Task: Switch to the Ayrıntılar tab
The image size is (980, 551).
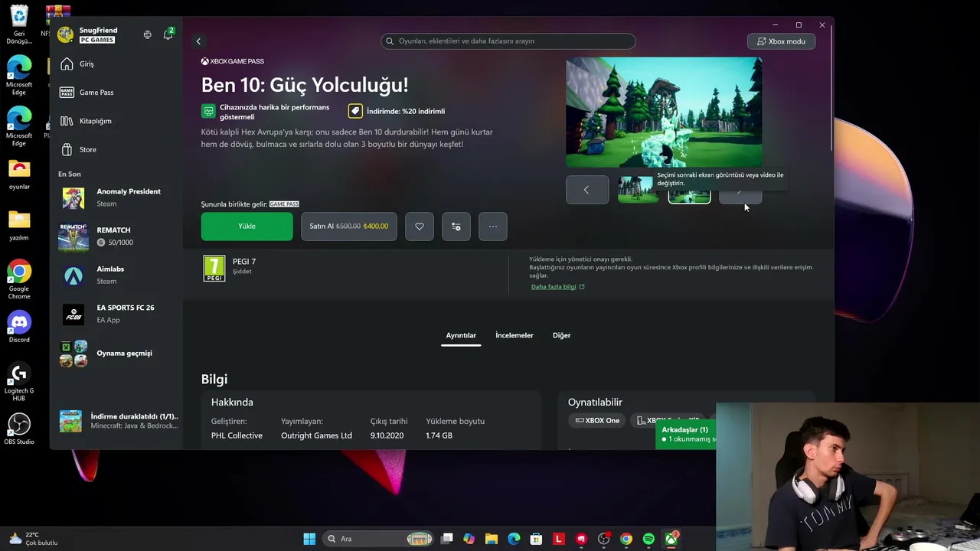Action: pyautogui.click(x=461, y=335)
